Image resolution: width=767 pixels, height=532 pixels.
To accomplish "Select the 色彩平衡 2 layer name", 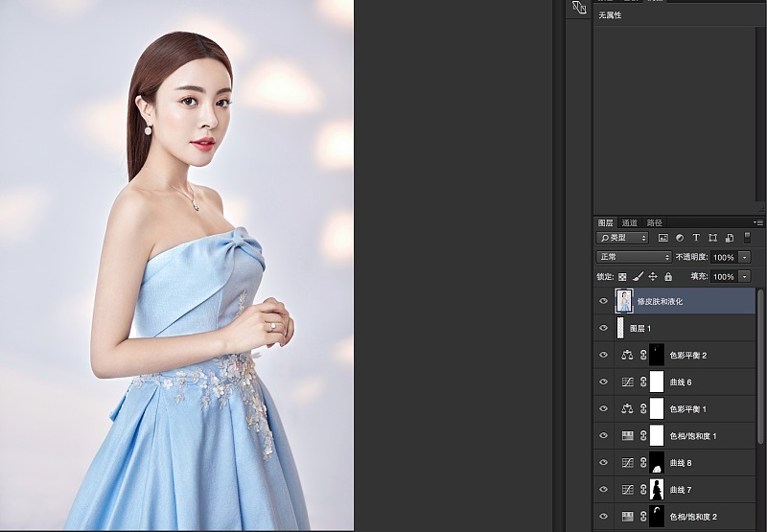I will [x=688, y=356].
